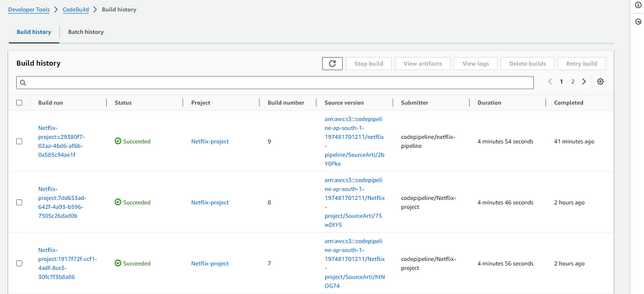This screenshot has height=294, width=644.
Task: Open Netflix-project link in build 9 row
Action: point(210,141)
